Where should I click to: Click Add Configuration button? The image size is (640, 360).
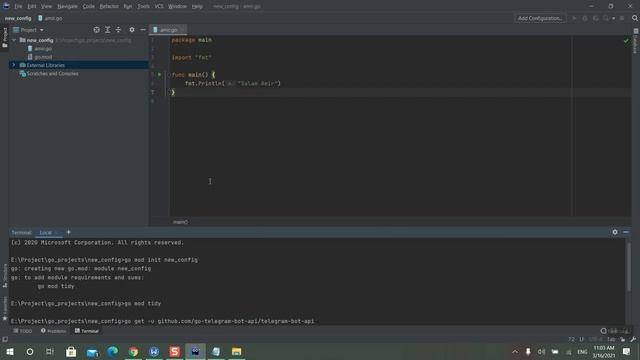click(540, 18)
